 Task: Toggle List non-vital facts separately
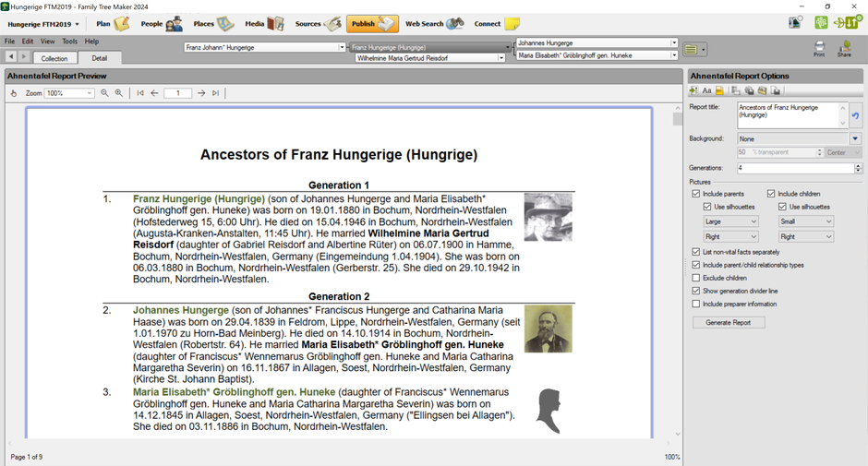(x=696, y=252)
